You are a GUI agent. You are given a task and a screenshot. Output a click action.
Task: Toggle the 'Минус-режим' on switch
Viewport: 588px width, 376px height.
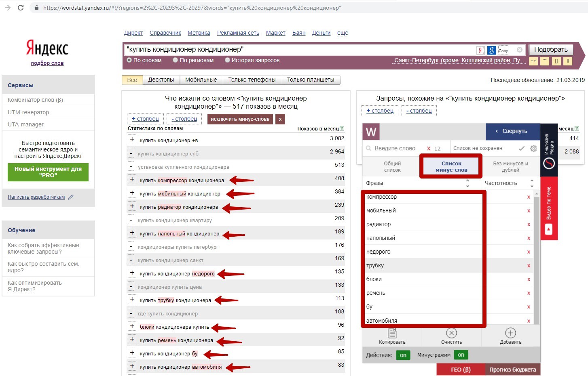coord(461,355)
